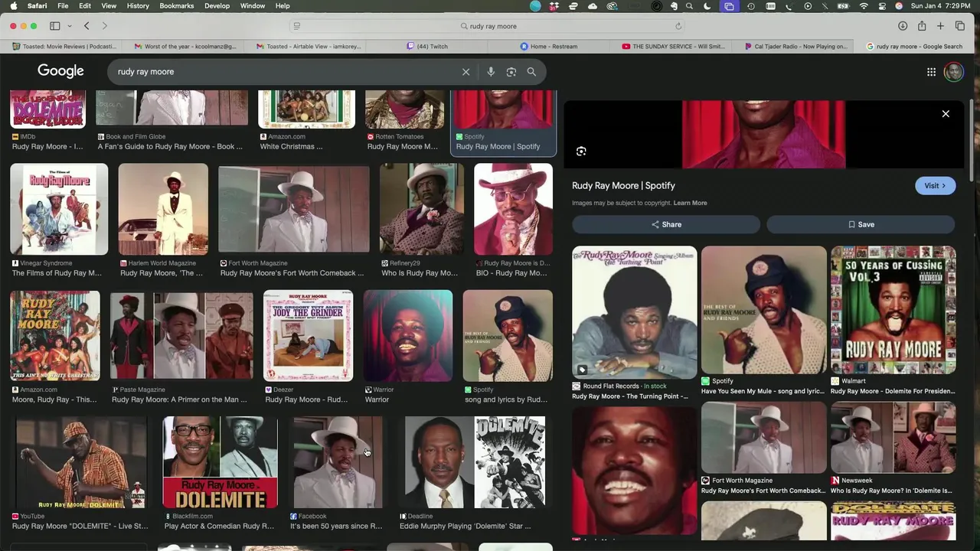The width and height of the screenshot is (980, 551).
Task: Click the date and time clock
Action: click(941, 6)
